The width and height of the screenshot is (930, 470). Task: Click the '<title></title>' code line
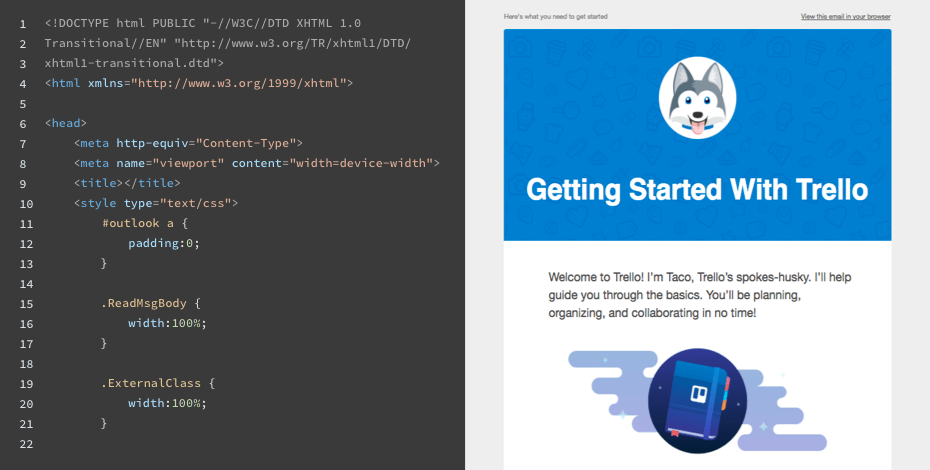point(127,183)
